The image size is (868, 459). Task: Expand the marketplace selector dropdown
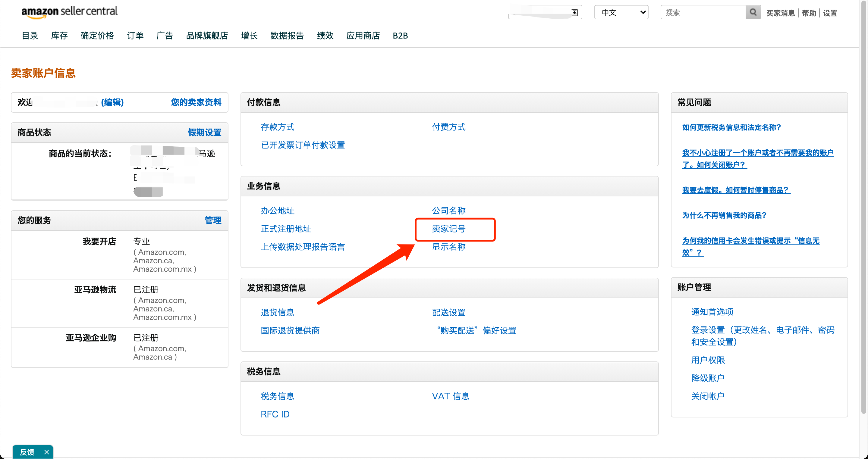[545, 12]
